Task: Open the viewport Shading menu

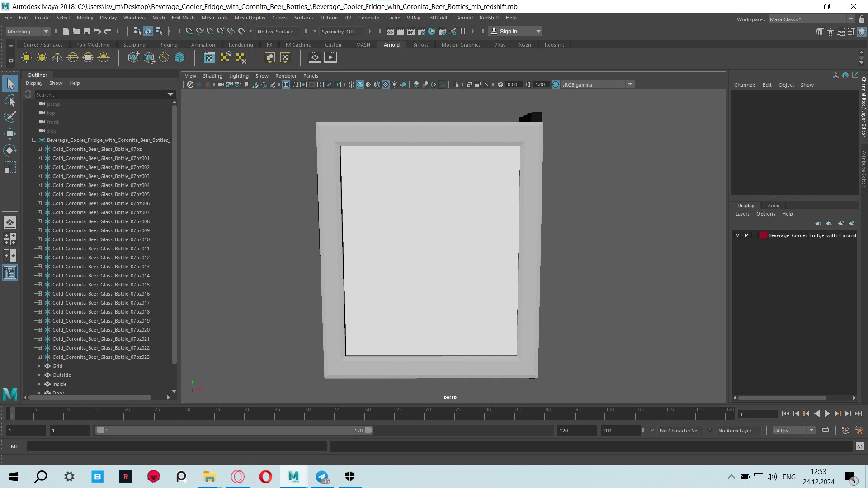Action: (212, 76)
